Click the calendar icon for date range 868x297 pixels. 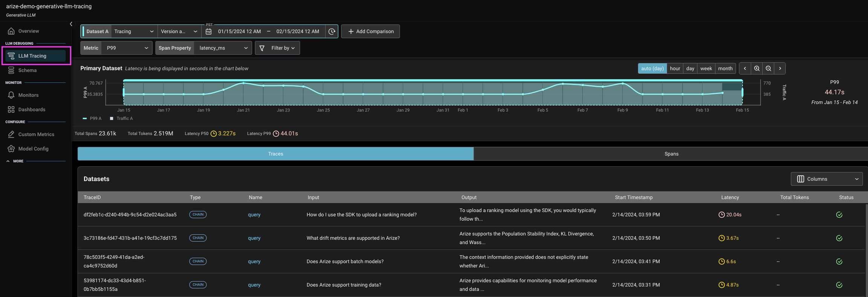pos(209,31)
